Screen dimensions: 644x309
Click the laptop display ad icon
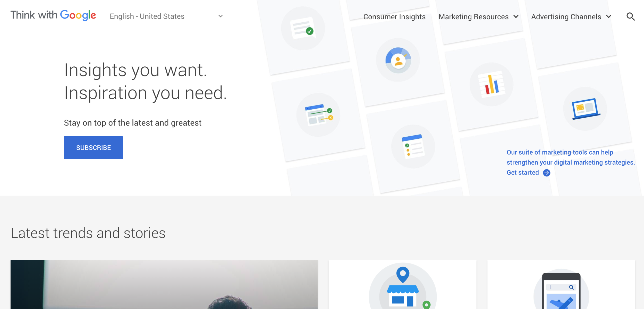point(585,109)
